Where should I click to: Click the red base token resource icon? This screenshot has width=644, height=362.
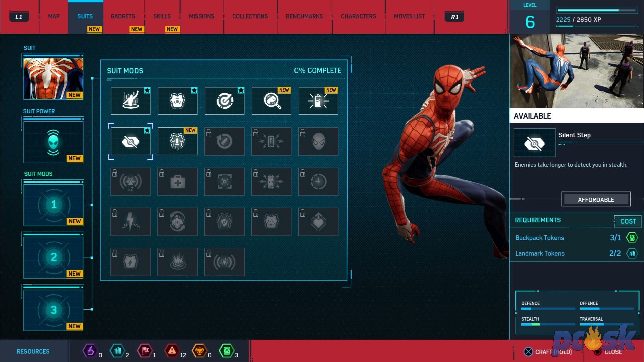[x=145, y=351]
